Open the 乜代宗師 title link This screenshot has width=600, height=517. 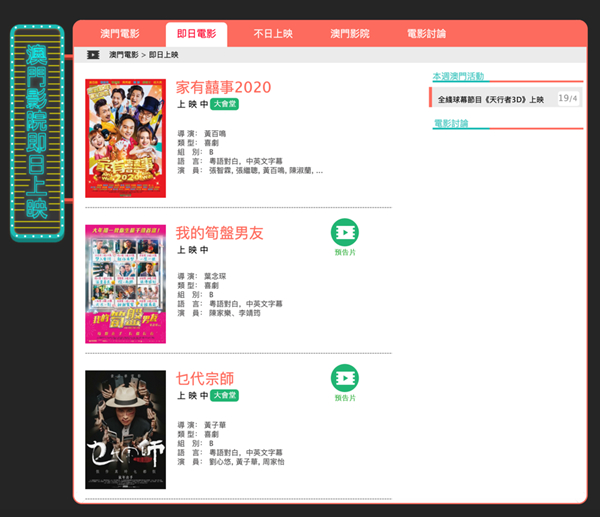pyautogui.click(x=205, y=379)
